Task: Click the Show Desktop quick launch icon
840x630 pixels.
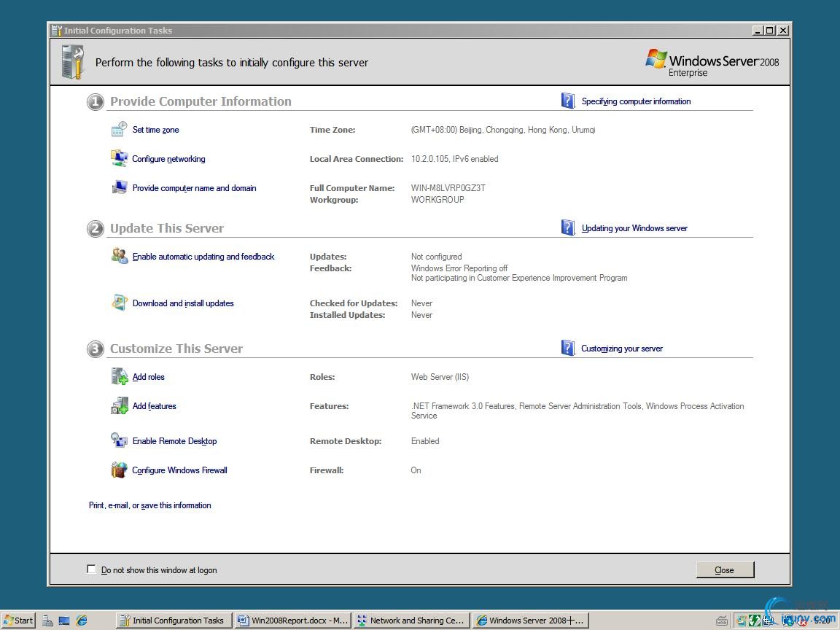Action: point(64,621)
